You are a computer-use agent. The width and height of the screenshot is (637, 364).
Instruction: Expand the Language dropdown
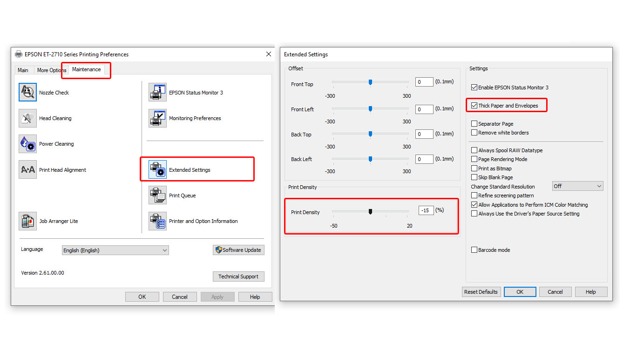[115, 250]
